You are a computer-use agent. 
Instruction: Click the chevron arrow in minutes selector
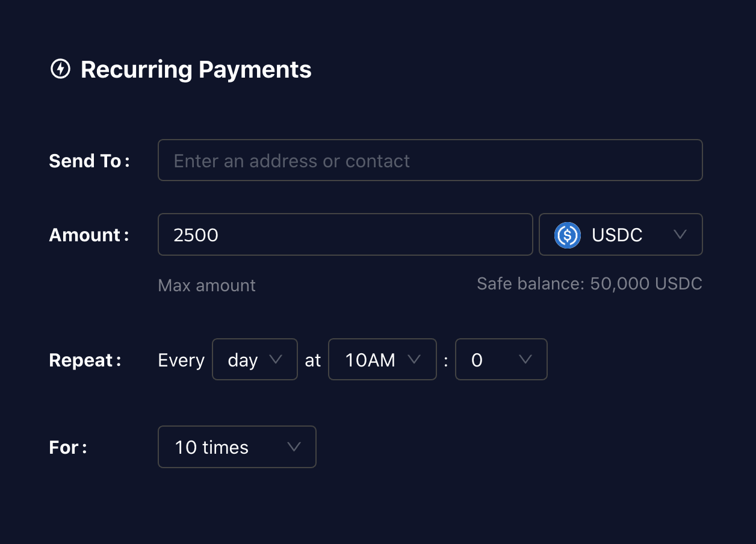pyautogui.click(x=525, y=359)
